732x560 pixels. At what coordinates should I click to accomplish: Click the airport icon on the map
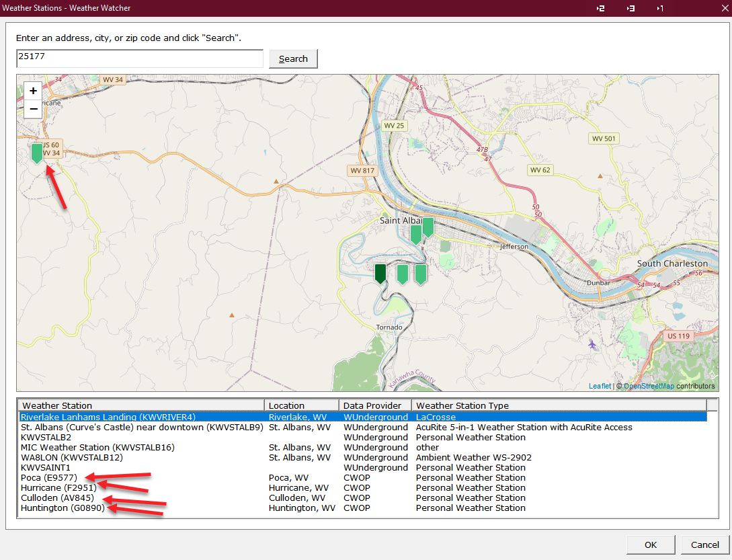point(592,344)
